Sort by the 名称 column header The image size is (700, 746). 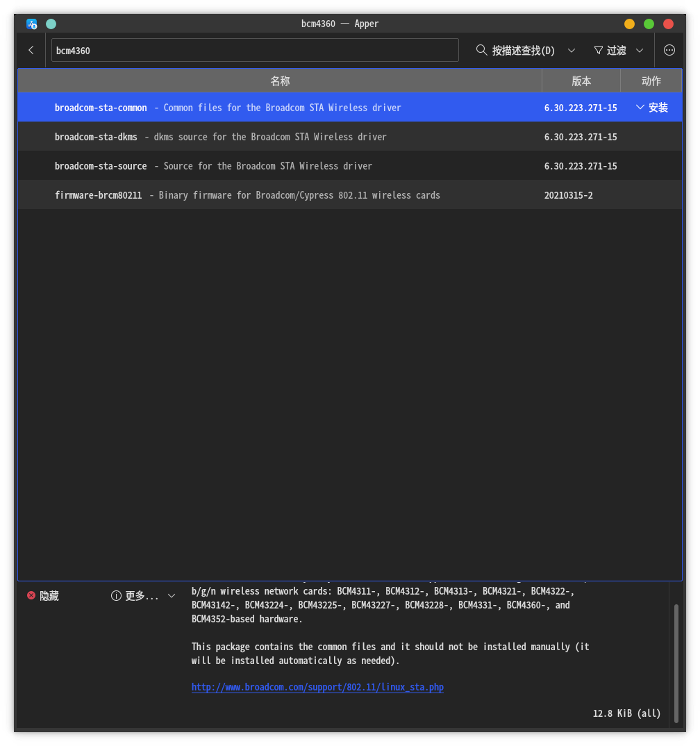(280, 81)
